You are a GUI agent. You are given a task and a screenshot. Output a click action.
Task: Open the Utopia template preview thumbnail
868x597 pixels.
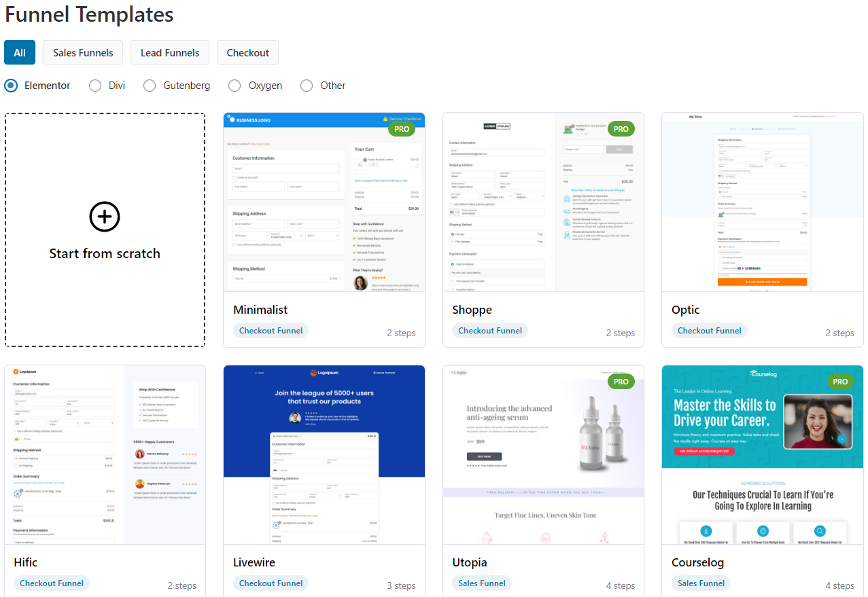pos(543,454)
